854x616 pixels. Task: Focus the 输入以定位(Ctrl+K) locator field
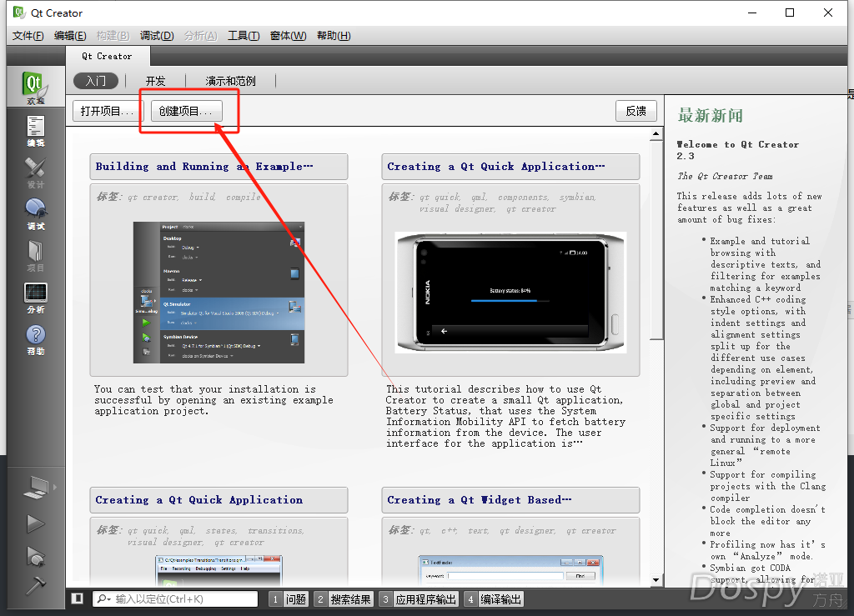pos(175,599)
